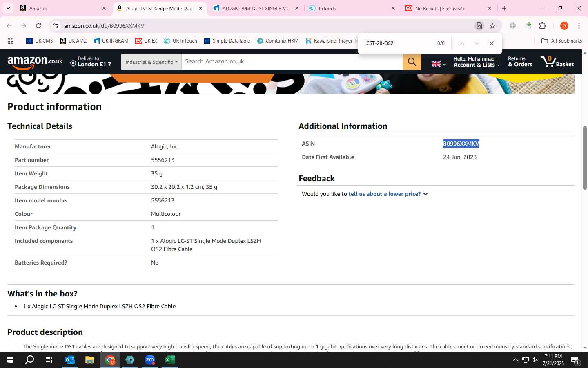
Task: Click the Date First Available value 24 Jun. 2023
Action: tap(460, 157)
